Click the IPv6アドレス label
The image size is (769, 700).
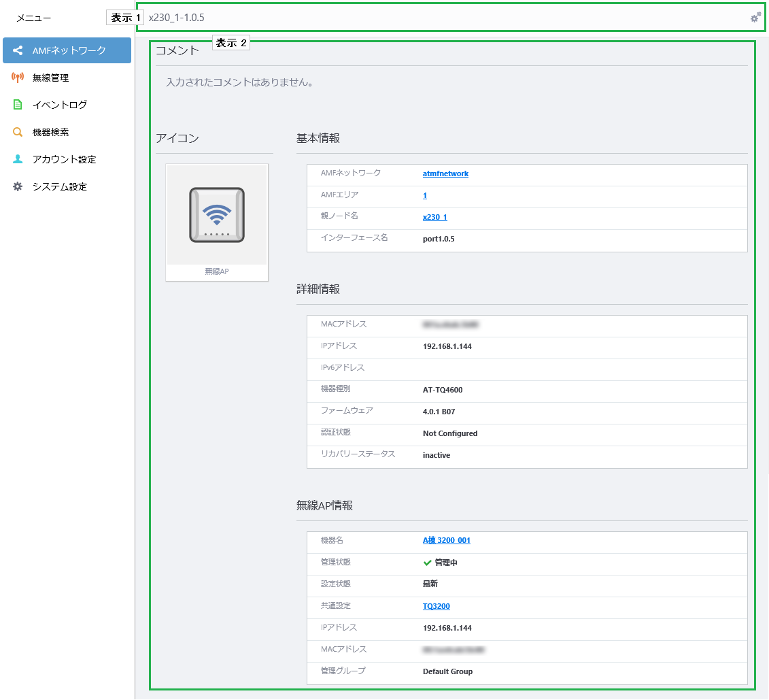tap(342, 367)
